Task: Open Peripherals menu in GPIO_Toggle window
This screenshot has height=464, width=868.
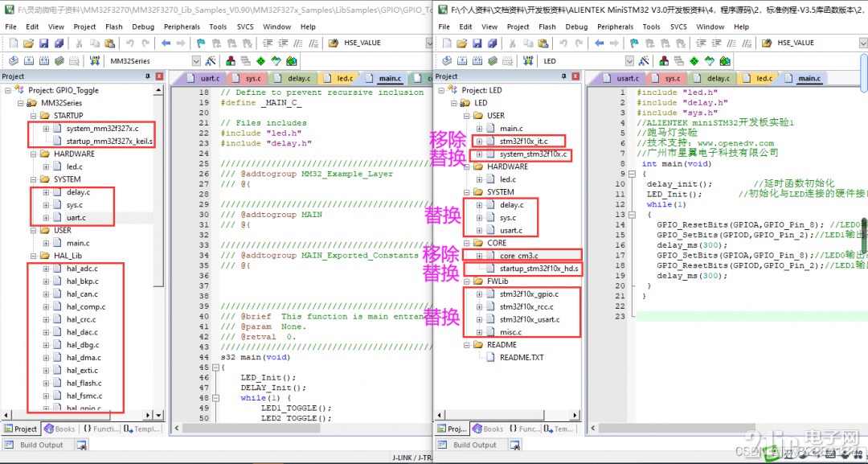Action: coord(182,27)
